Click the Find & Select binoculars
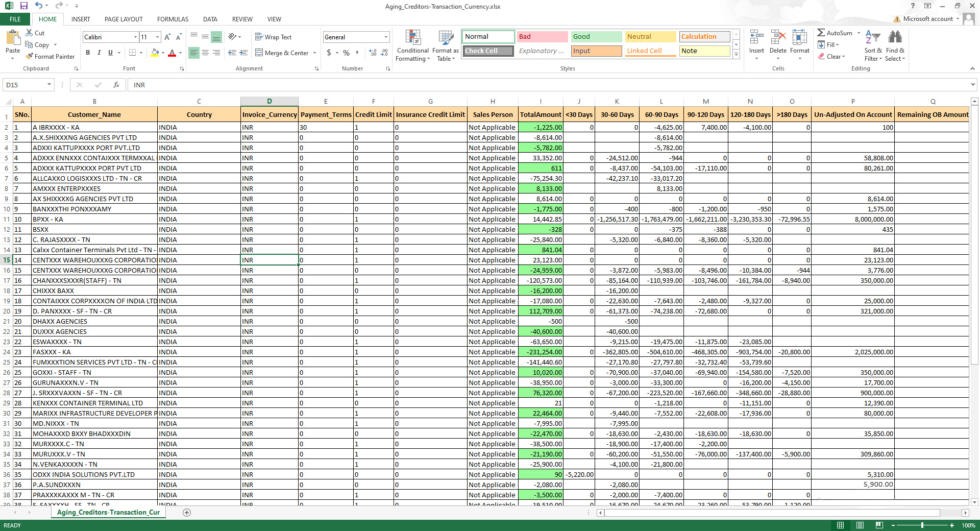This screenshot has width=980, height=531. 895,46
